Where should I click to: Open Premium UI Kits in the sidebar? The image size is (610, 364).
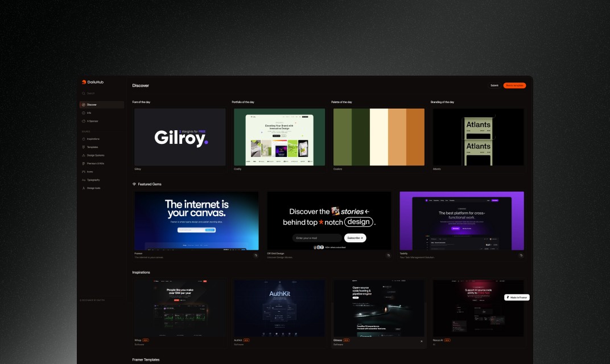[x=101, y=163]
